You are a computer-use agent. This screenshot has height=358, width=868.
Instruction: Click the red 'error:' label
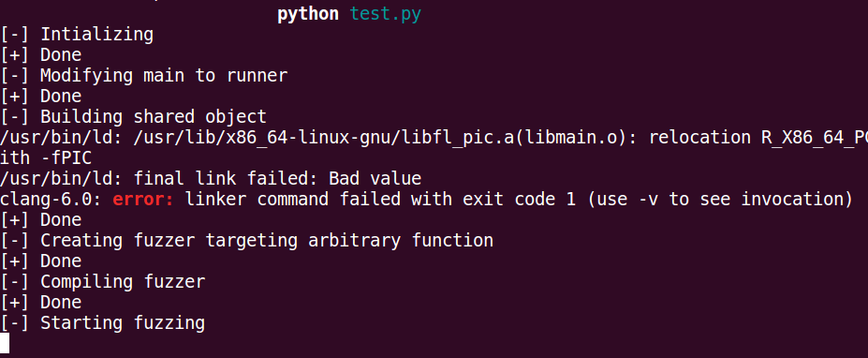143,200
